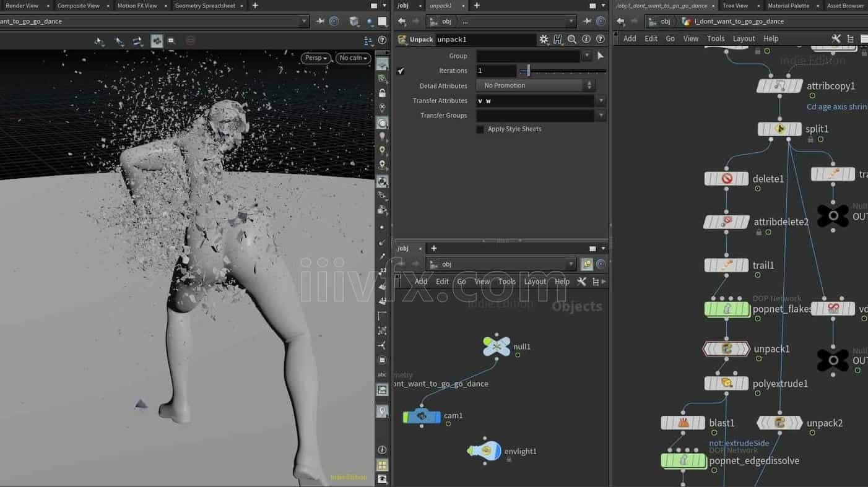Viewport: 868px width, 487px height.
Task: Open the No cam camera dropdown
Action: (x=353, y=58)
